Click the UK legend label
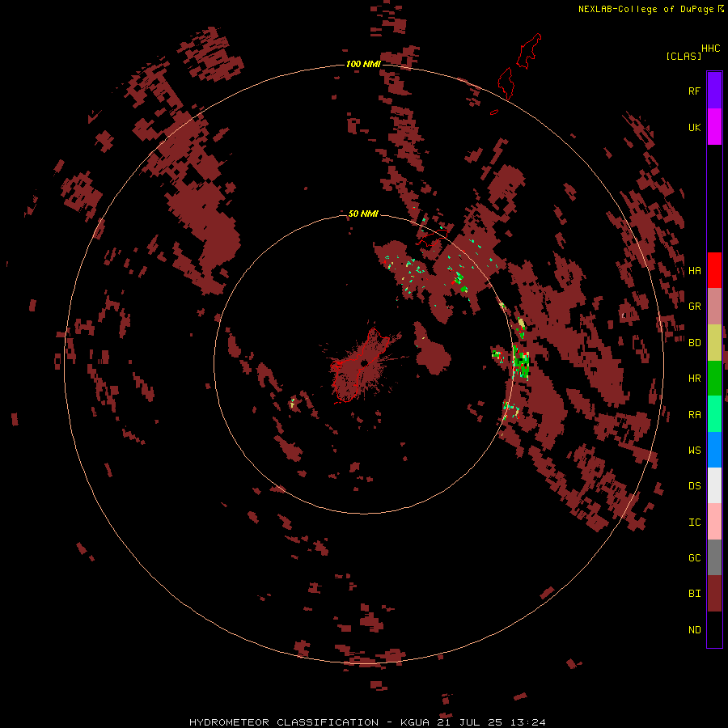Screen dimensions: 728x728 694,127
